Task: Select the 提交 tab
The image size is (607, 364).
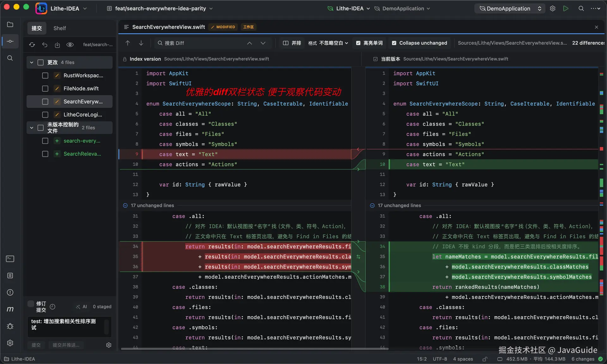Action: click(x=37, y=28)
